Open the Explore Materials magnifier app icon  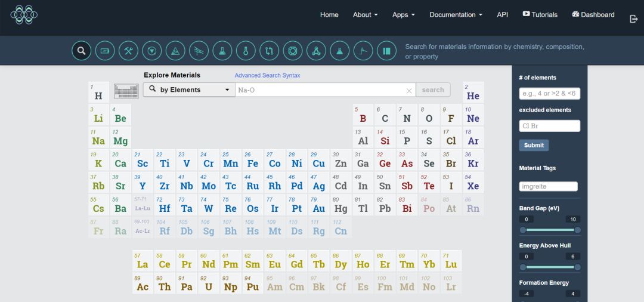(81, 51)
